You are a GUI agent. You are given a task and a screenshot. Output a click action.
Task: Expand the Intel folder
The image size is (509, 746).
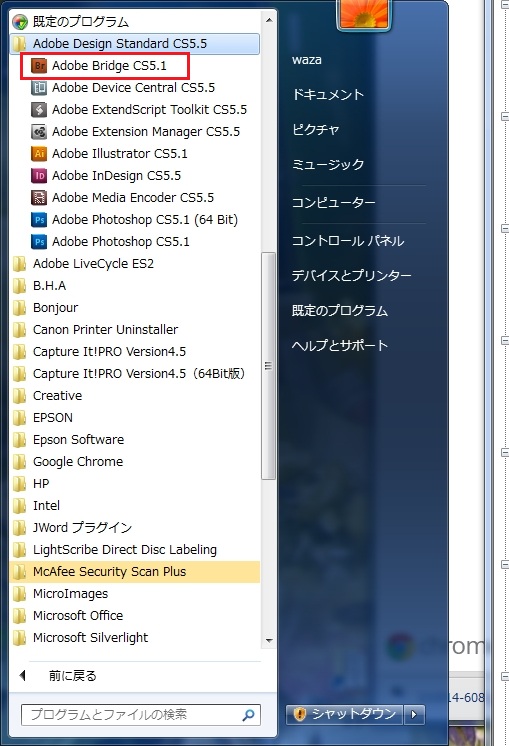point(135,505)
